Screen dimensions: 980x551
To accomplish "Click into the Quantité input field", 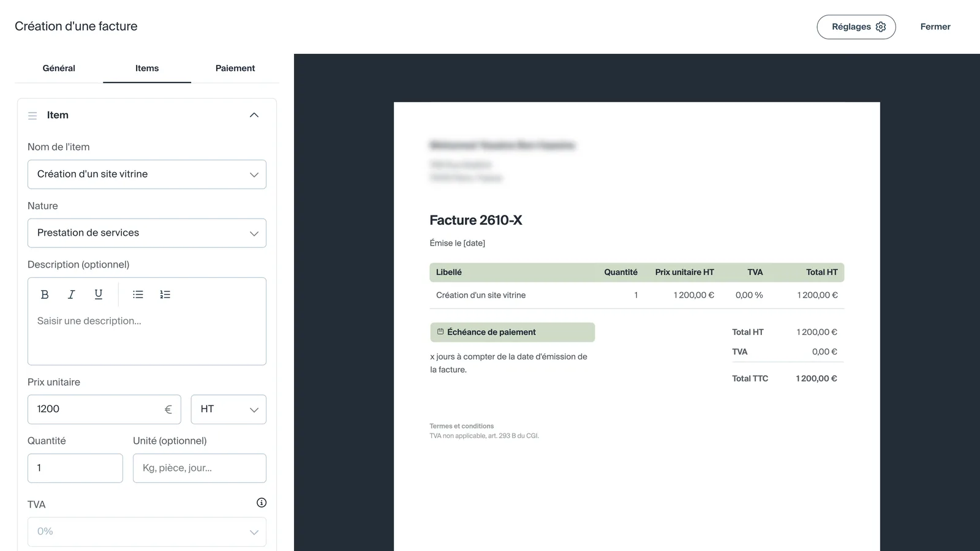I will pyautogui.click(x=75, y=468).
